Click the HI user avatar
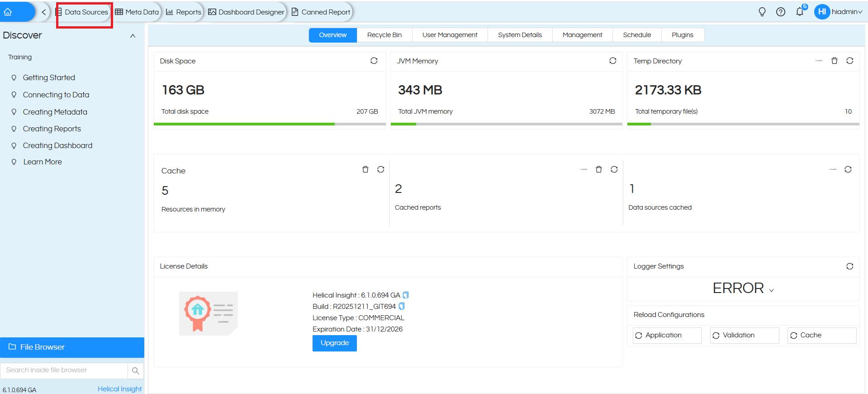This screenshot has width=868, height=394. click(822, 12)
